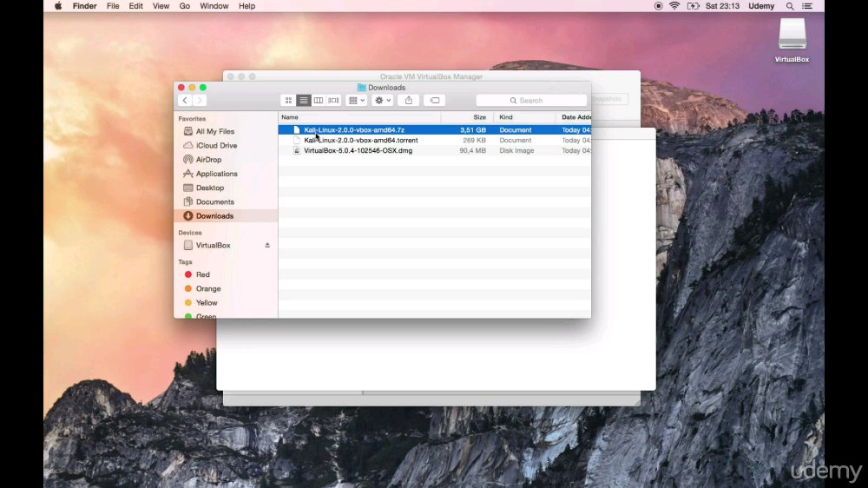Click the VirtualBox dmg disk image icon
The width and height of the screenshot is (868, 488).
(x=297, y=151)
